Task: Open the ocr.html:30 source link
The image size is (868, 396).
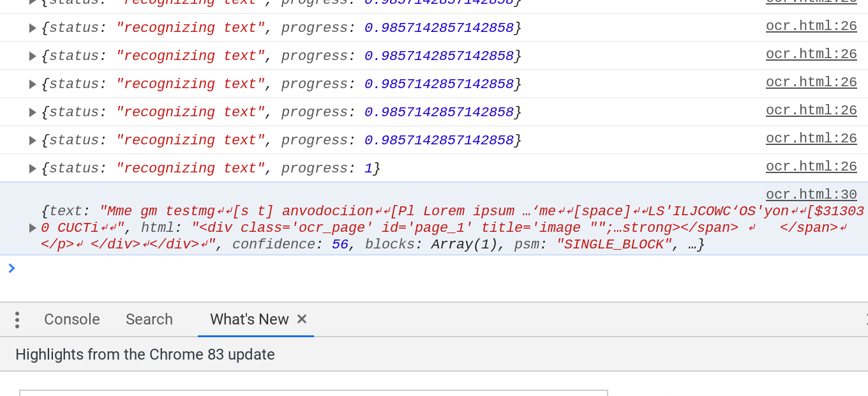Action: pyautogui.click(x=811, y=194)
